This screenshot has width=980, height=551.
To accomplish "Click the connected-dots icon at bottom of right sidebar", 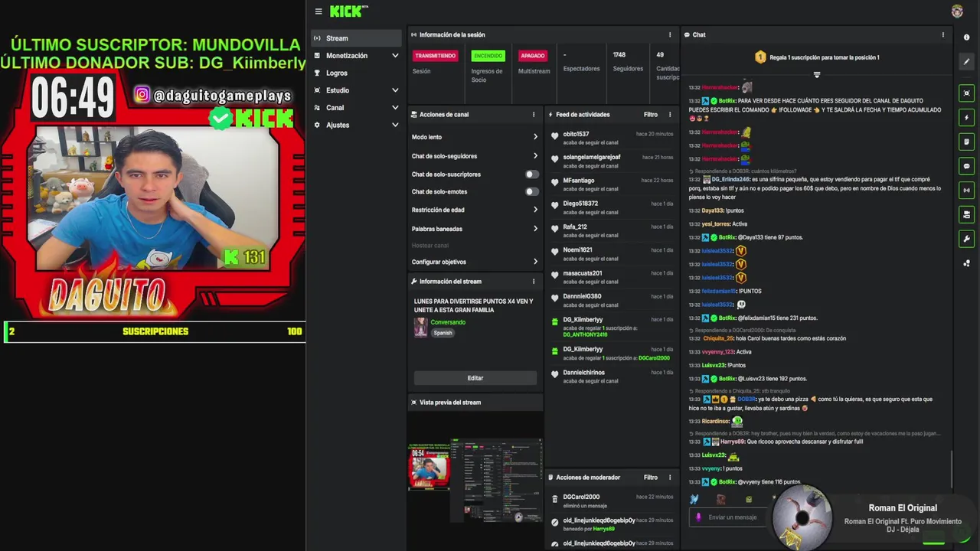I will point(966,263).
